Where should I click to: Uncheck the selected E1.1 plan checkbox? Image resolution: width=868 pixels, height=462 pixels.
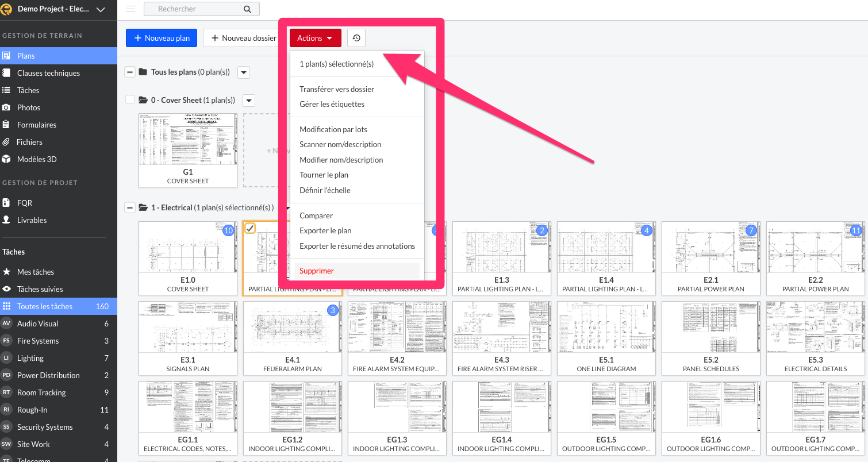(250, 229)
